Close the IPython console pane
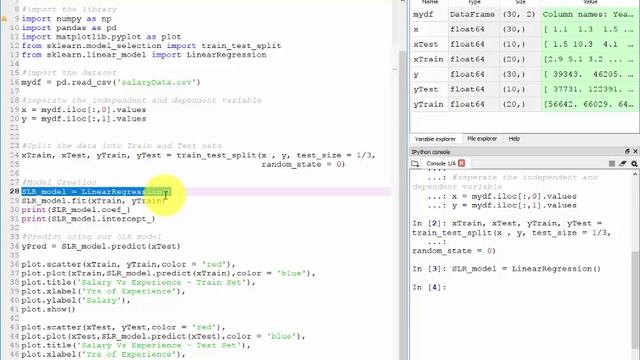 click(x=635, y=151)
